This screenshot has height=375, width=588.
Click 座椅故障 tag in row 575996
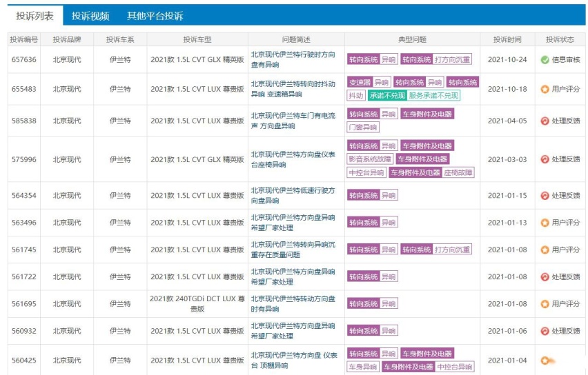point(458,173)
